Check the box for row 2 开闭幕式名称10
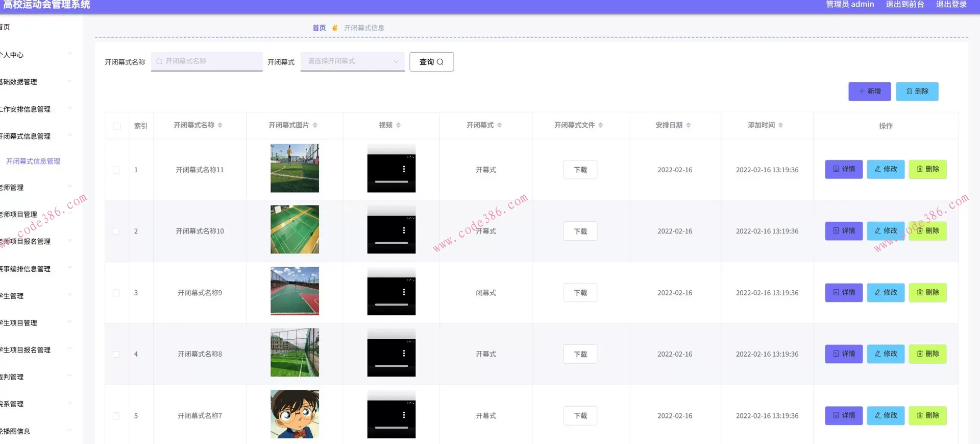Image resolution: width=980 pixels, height=444 pixels. [x=116, y=231]
